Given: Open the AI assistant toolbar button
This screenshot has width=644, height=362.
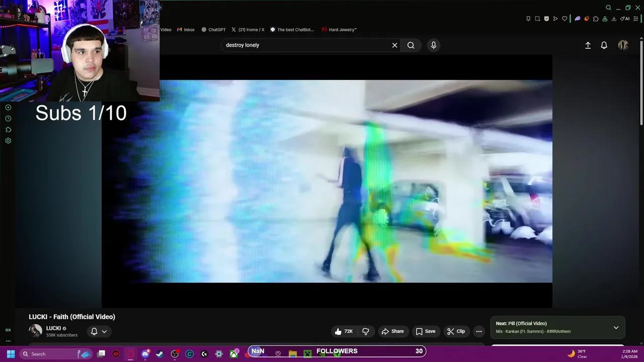Looking at the screenshot, I should click(625, 19).
